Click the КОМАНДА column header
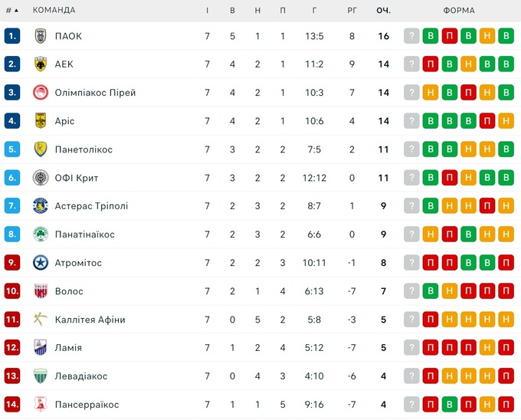Viewport: 521px width, 420px height. pyautogui.click(x=54, y=11)
